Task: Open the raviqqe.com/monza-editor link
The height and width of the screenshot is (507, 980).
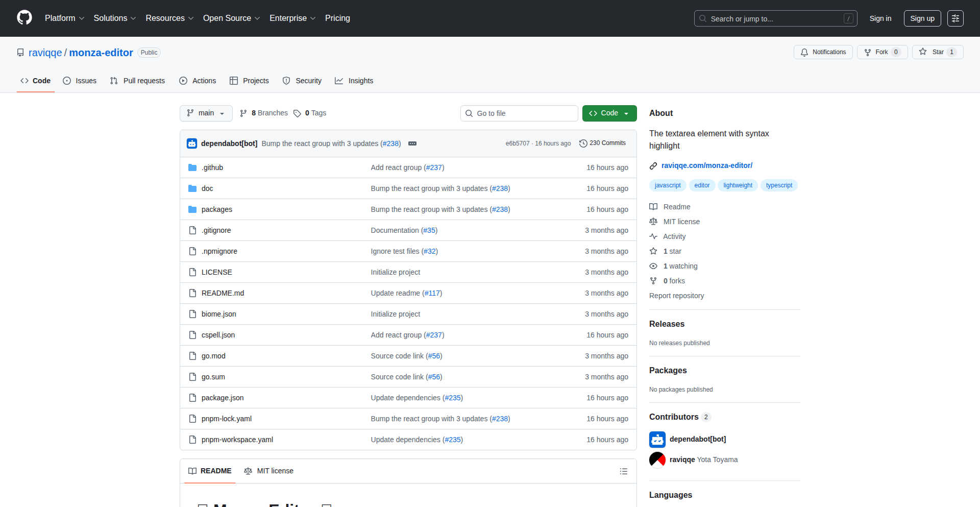Action: click(706, 165)
